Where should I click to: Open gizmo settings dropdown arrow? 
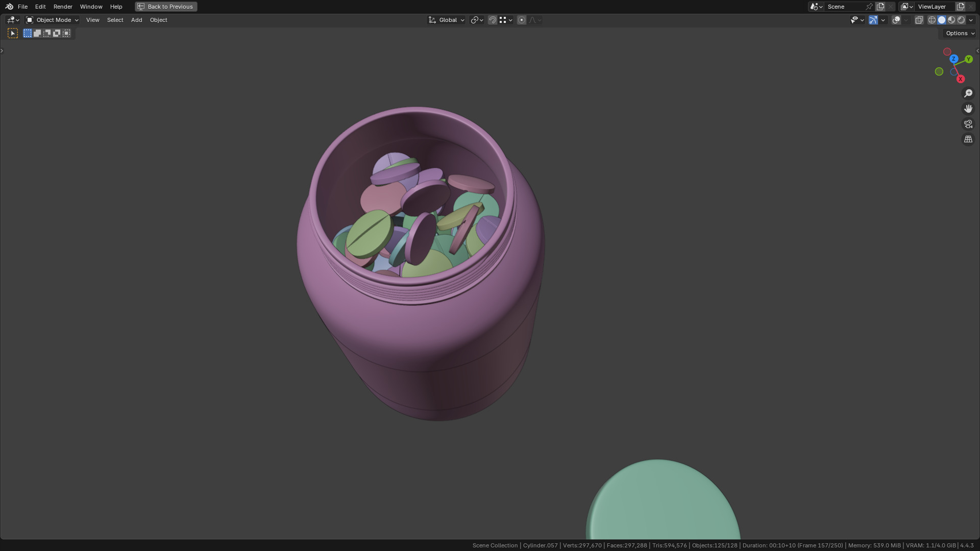883,20
